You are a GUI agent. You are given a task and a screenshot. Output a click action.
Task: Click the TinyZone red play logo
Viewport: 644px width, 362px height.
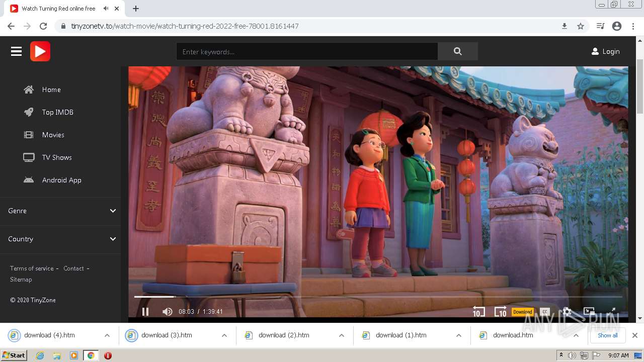[40, 51]
